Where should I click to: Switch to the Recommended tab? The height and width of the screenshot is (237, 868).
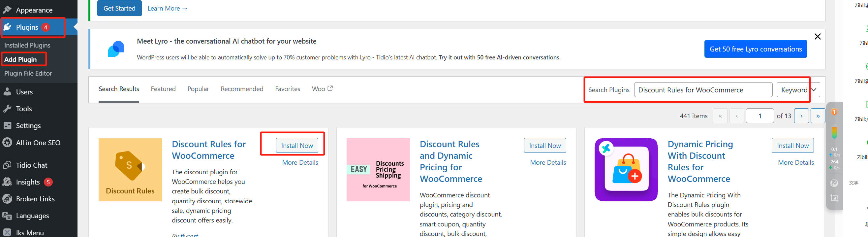(x=242, y=89)
